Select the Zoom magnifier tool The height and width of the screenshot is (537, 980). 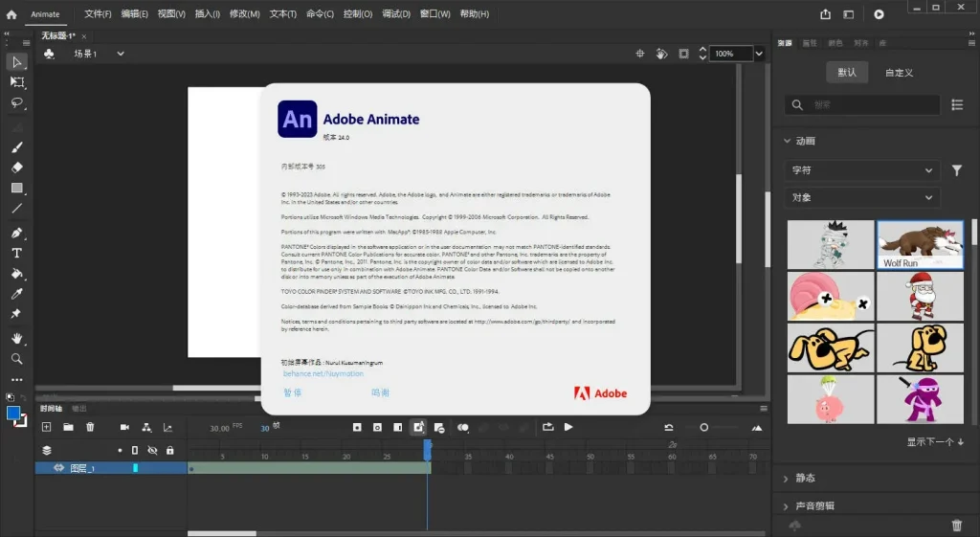tap(17, 359)
